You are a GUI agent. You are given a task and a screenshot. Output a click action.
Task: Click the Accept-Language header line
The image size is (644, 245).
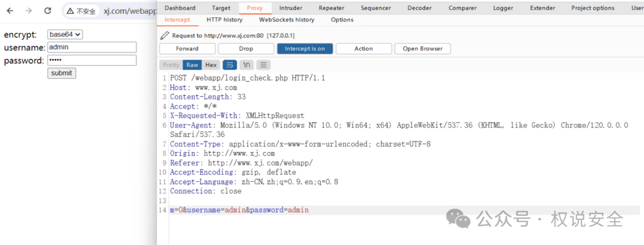[x=254, y=182]
